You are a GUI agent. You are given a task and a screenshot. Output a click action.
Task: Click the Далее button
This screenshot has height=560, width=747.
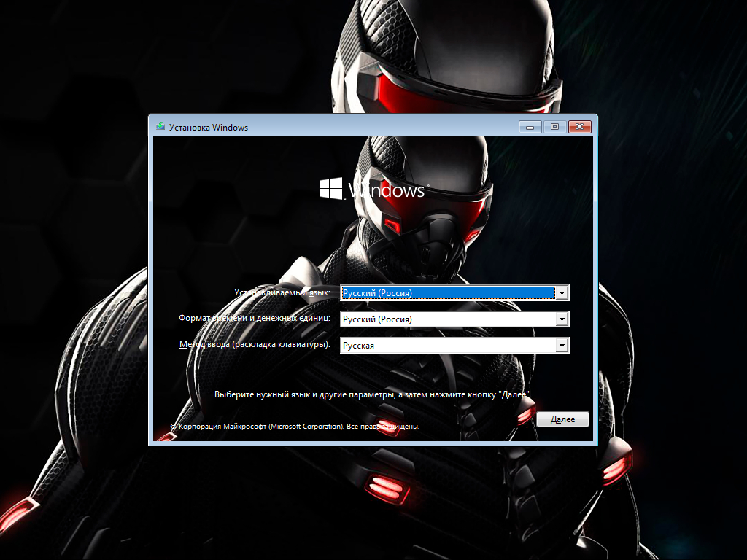tap(562, 419)
